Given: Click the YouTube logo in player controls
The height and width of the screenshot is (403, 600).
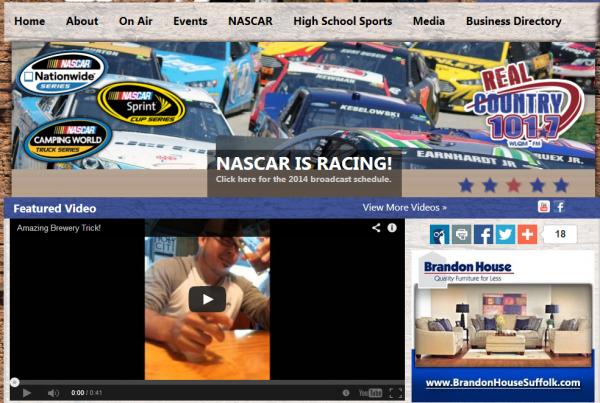Looking at the screenshot, I should (370, 393).
